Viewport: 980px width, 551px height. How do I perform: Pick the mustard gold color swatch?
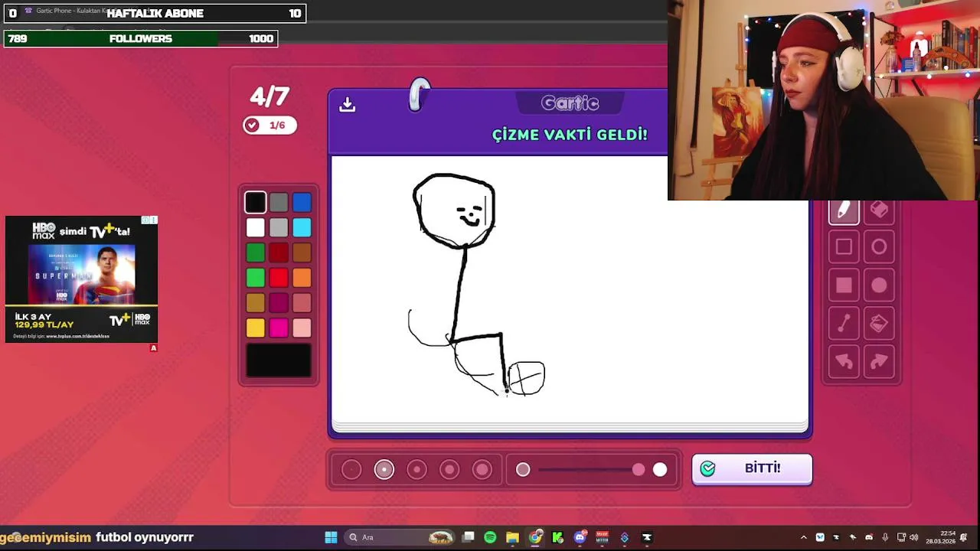[256, 303]
